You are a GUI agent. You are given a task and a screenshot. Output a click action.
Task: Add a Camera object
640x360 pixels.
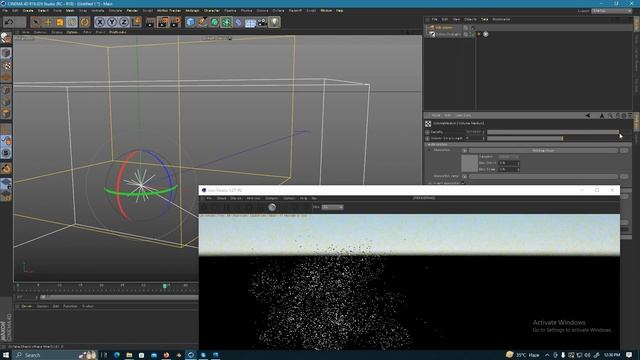pos(262,22)
